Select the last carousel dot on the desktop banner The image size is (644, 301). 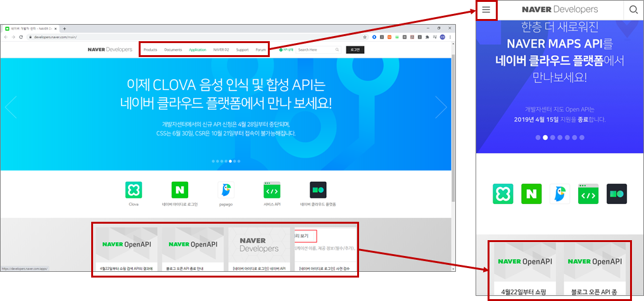(x=239, y=161)
